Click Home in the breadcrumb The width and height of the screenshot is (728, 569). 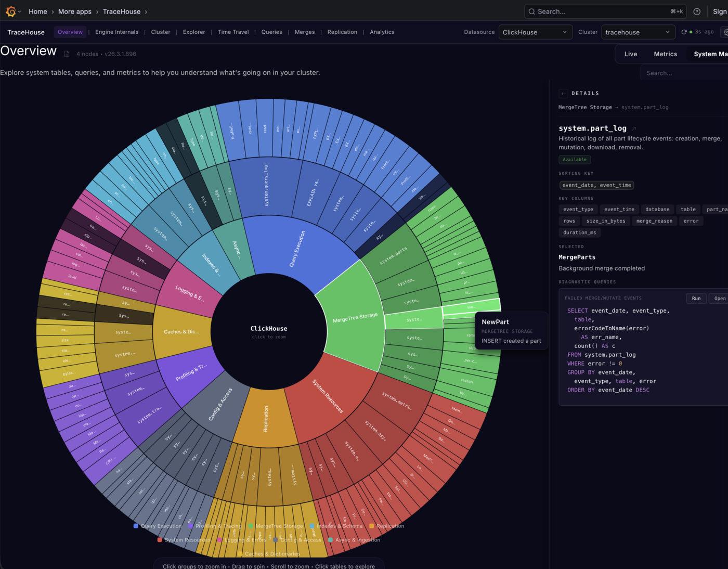[38, 11]
